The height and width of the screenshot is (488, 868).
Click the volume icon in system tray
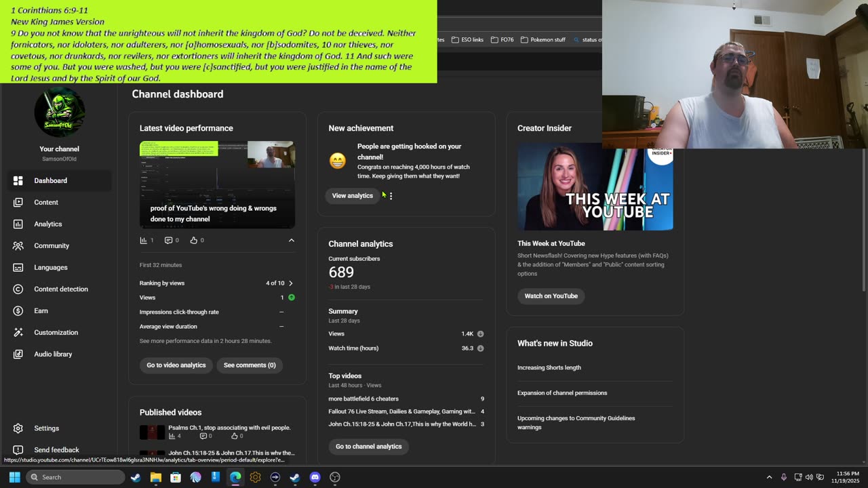pyautogui.click(x=809, y=477)
